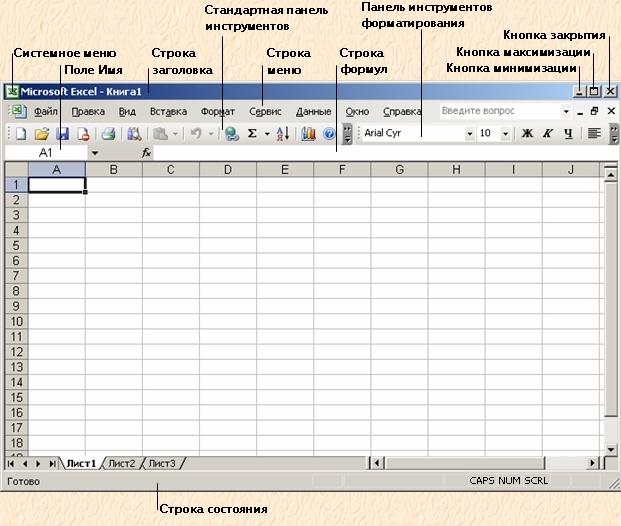
Task: Open the Вставка menu
Action: 168,112
